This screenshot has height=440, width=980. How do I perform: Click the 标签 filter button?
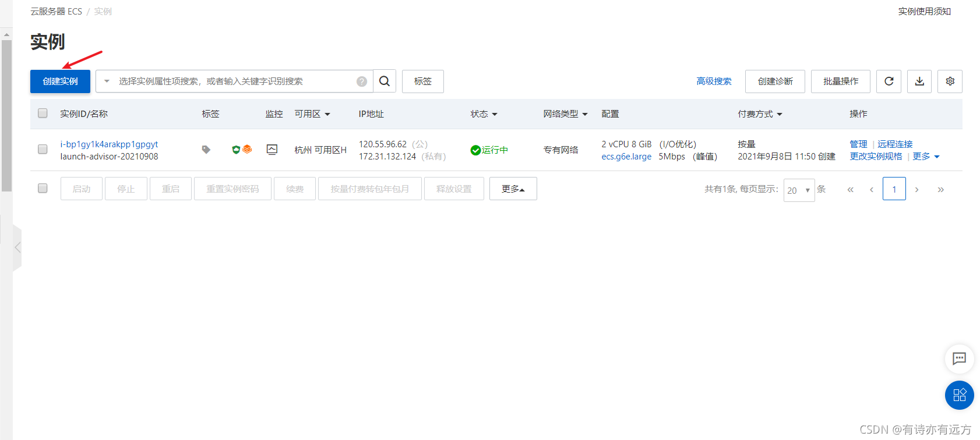423,81
